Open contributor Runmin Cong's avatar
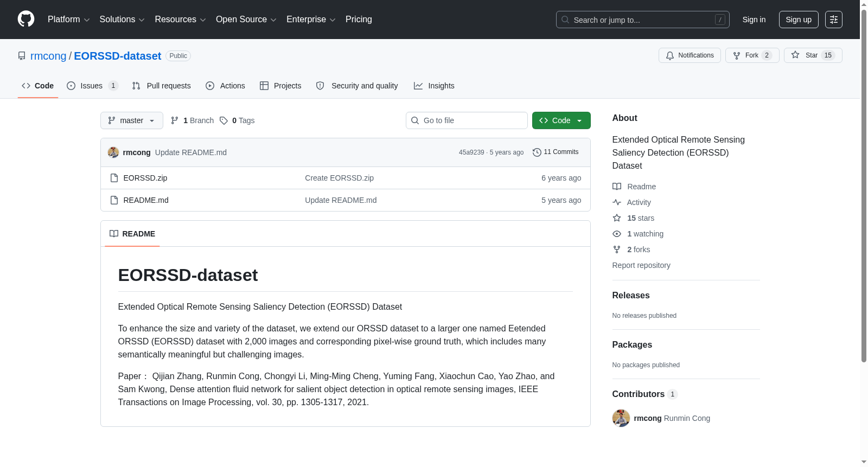 point(621,418)
